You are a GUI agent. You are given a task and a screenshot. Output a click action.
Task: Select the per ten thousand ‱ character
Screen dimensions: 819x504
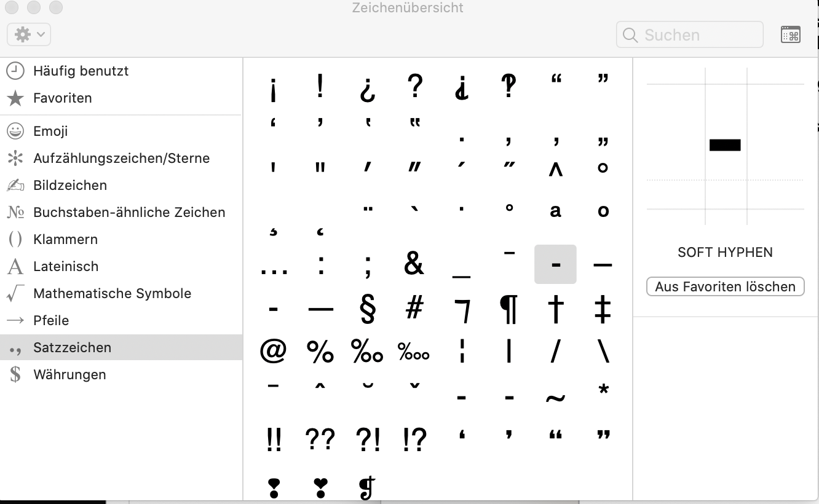click(414, 352)
